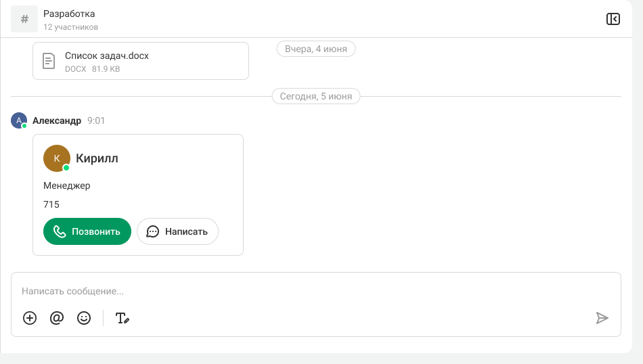
Task: Click the send message arrow
Action: pos(602,318)
